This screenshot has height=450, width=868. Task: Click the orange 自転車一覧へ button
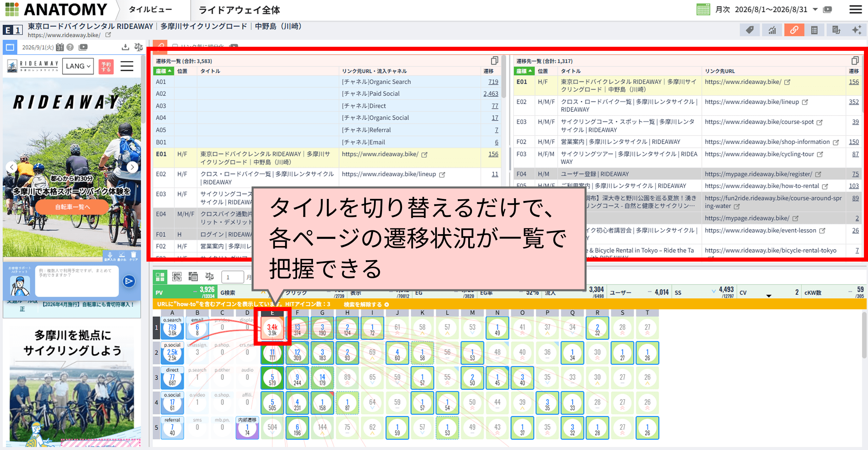[x=72, y=207]
